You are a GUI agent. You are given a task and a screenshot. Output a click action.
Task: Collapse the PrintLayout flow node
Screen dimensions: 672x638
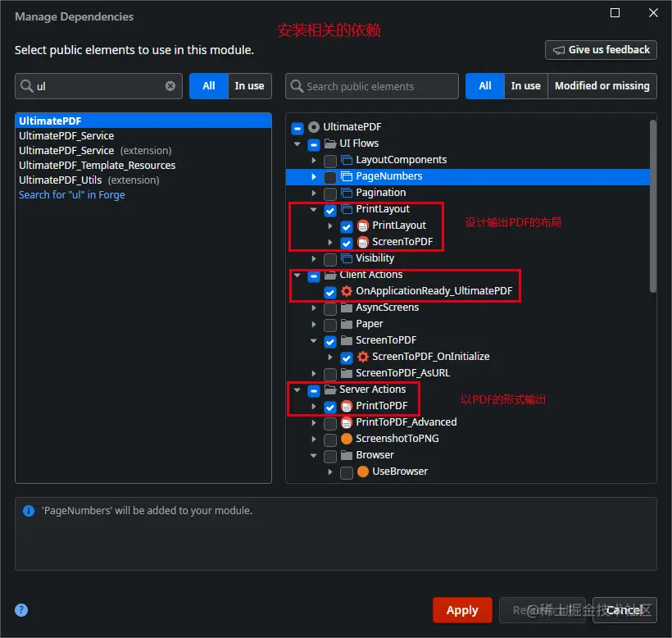[x=314, y=209]
